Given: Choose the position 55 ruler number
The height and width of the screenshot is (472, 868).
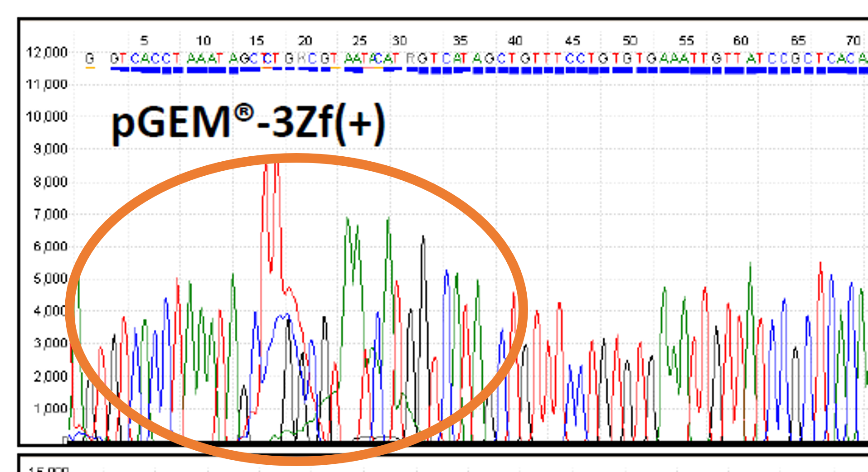Looking at the screenshot, I should pyautogui.click(x=686, y=41).
